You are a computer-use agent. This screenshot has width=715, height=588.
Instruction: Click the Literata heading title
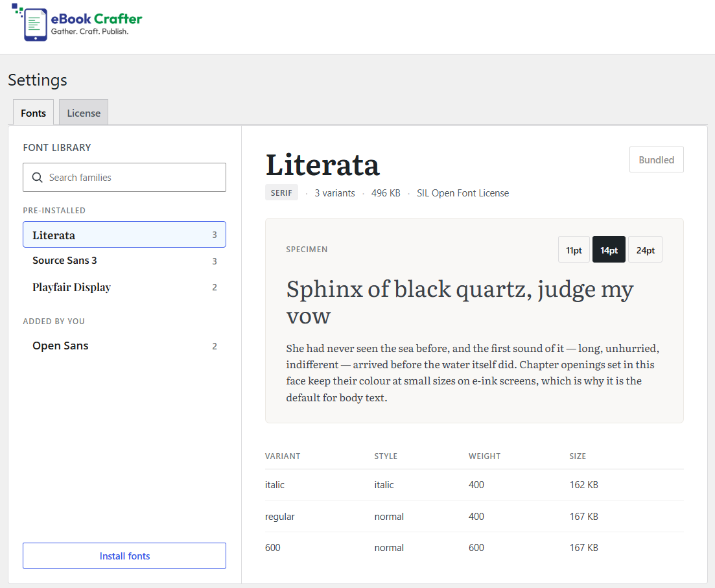(x=322, y=165)
